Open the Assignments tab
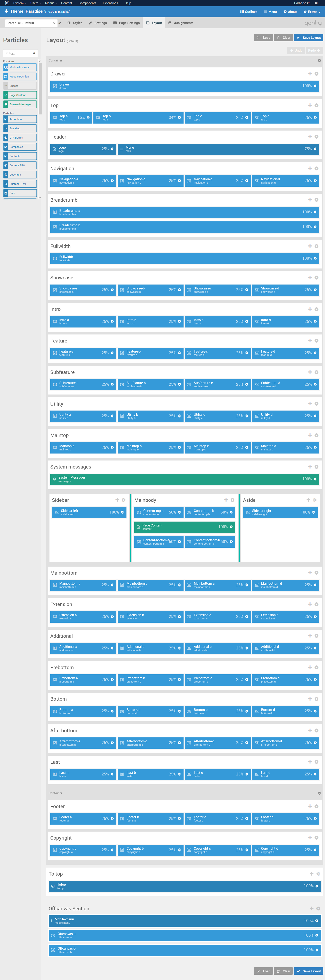 (181, 23)
